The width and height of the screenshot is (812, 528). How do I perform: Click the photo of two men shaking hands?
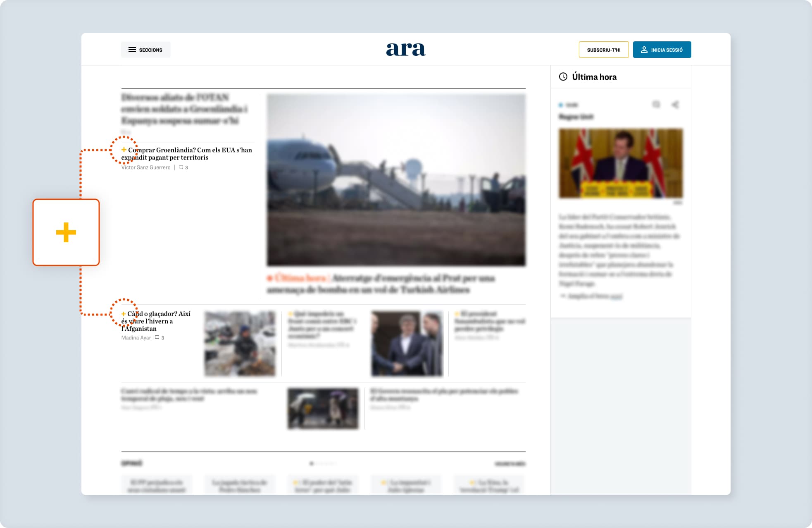coord(407,344)
